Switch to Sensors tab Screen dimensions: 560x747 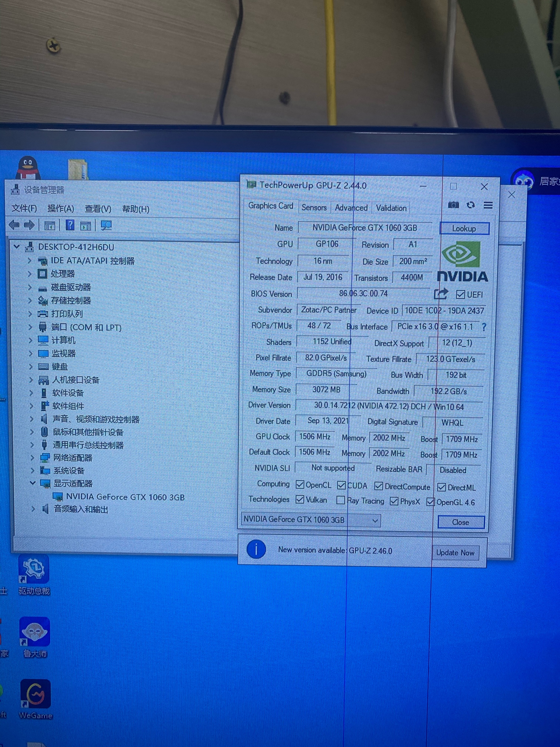314,207
